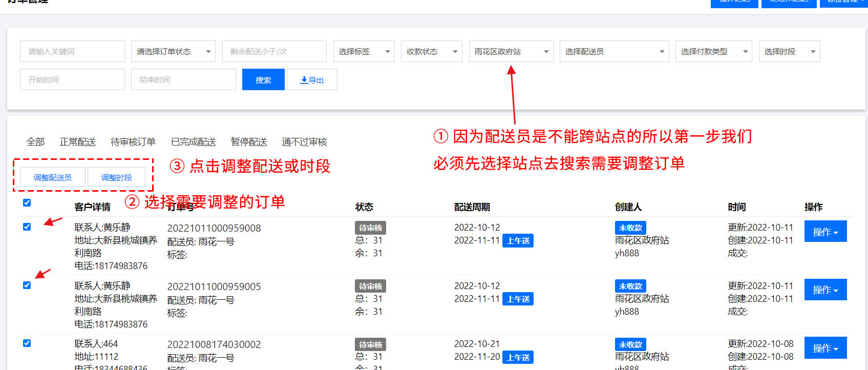Toggle the select-all checkbox in table header

[x=27, y=203]
